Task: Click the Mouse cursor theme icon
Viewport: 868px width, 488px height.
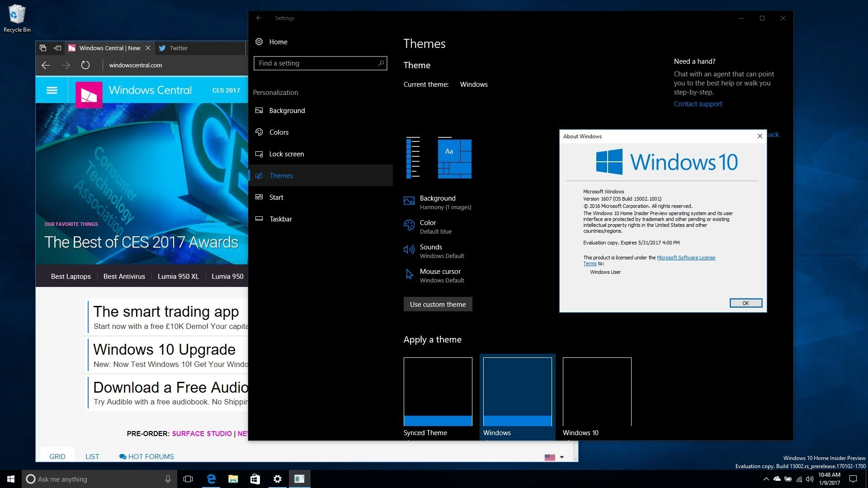Action: [409, 274]
